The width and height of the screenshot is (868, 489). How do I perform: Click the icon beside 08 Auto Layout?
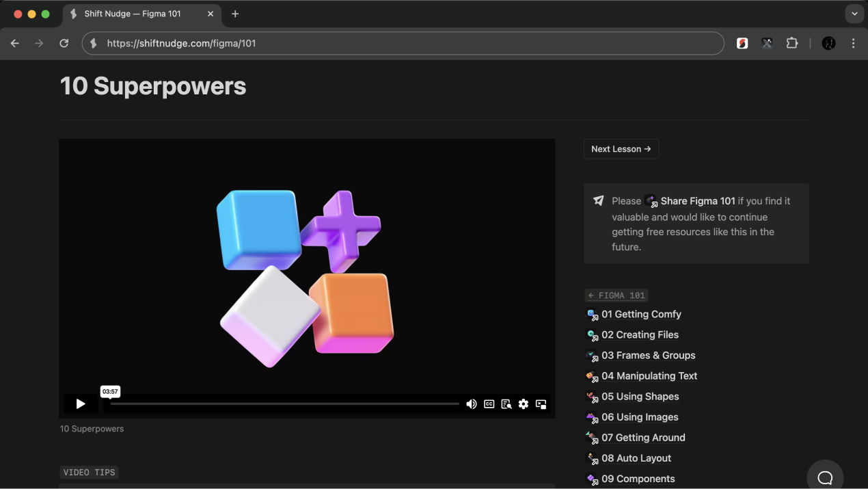click(593, 458)
